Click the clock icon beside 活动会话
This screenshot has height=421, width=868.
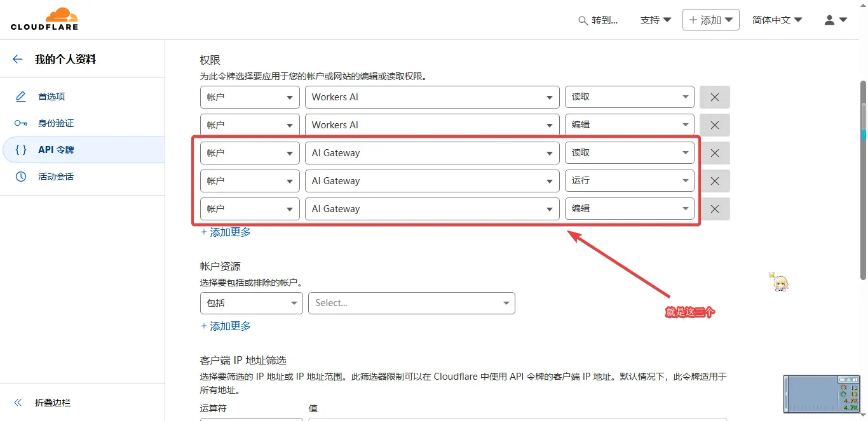21,177
